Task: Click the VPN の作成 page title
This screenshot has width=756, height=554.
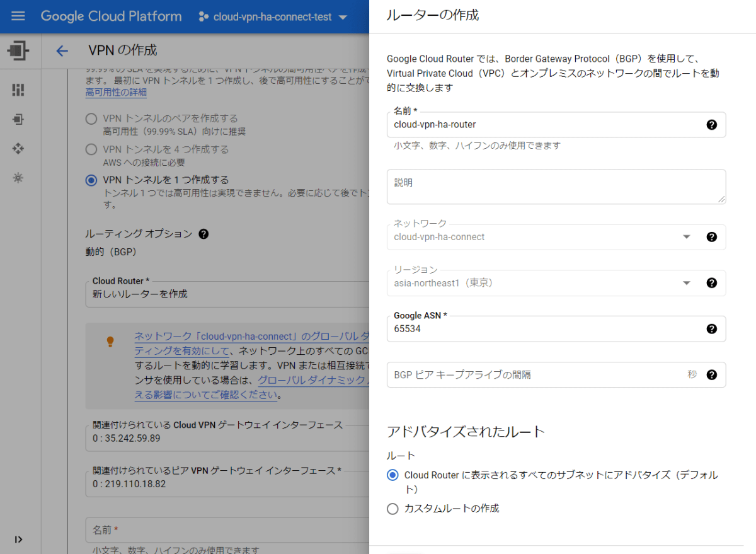Action: point(123,50)
